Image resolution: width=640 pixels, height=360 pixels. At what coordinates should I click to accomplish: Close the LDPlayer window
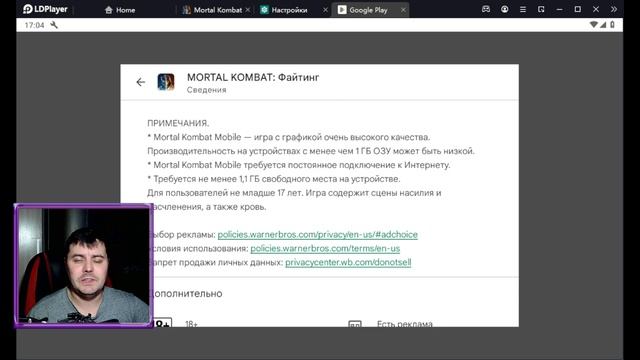596,9
